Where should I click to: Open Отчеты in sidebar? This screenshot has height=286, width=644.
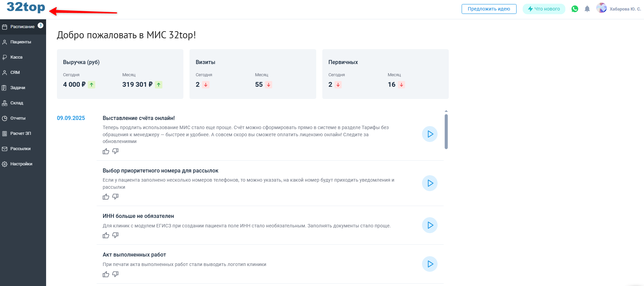pos(18,118)
